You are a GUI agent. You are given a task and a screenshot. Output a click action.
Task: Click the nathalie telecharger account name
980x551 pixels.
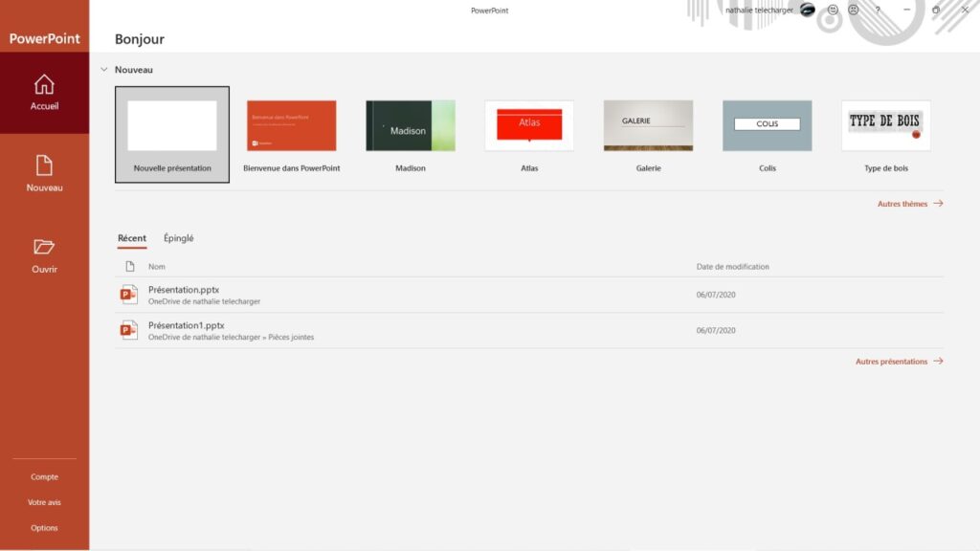coord(759,10)
